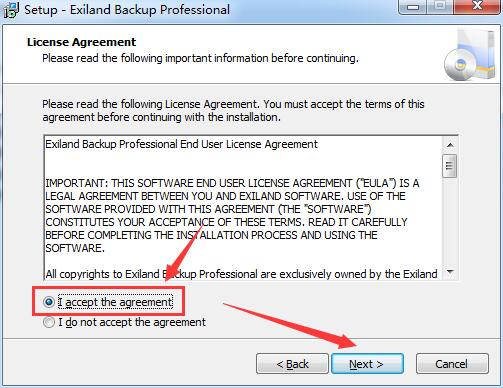The height and width of the screenshot is (388, 503).
Task: Click the scrollbar track below the thumb
Action: 450,222
